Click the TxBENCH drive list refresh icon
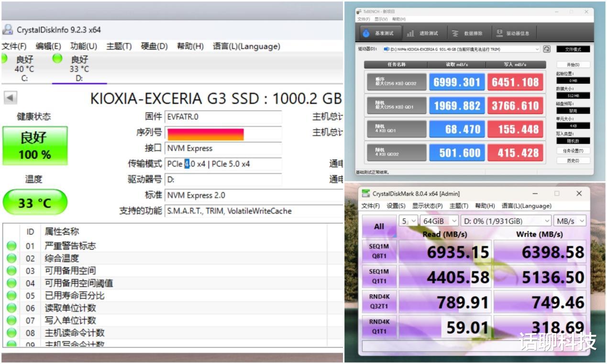This screenshot has width=607, height=364. [x=547, y=49]
